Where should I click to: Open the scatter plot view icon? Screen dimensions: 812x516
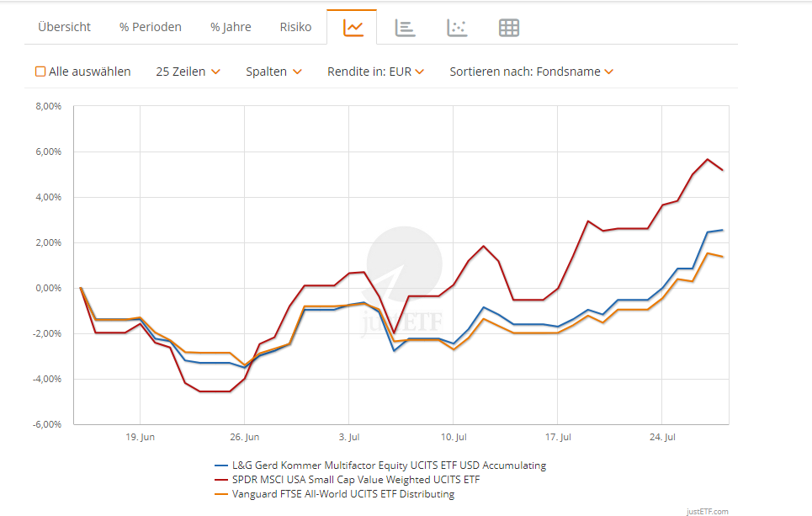tap(457, 28)
